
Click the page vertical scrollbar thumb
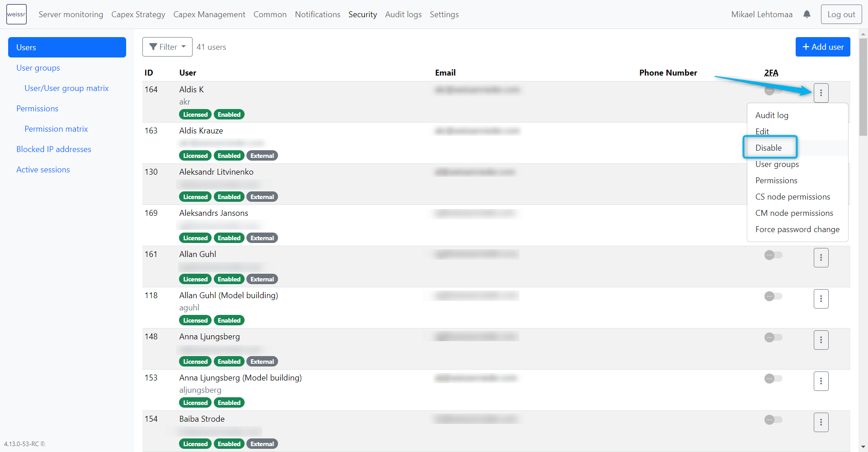click(x=863, y=87)
